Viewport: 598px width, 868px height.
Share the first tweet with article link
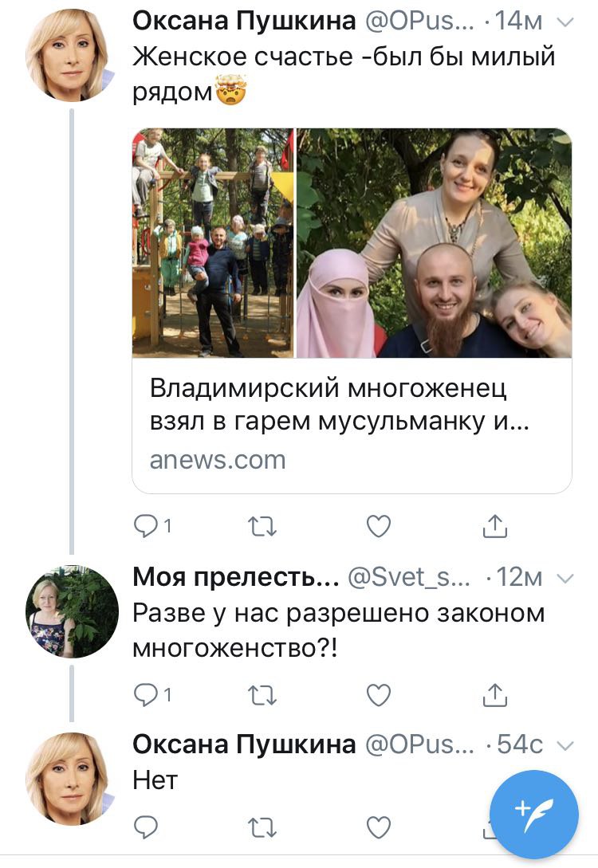pos(494,526)
